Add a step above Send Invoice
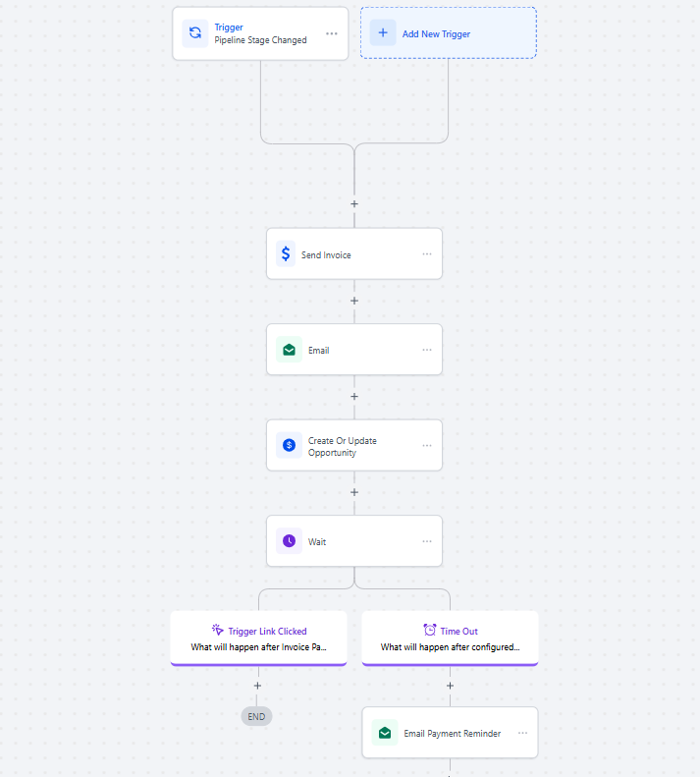This screenshot has height=777, width=700. click(354, 204)
